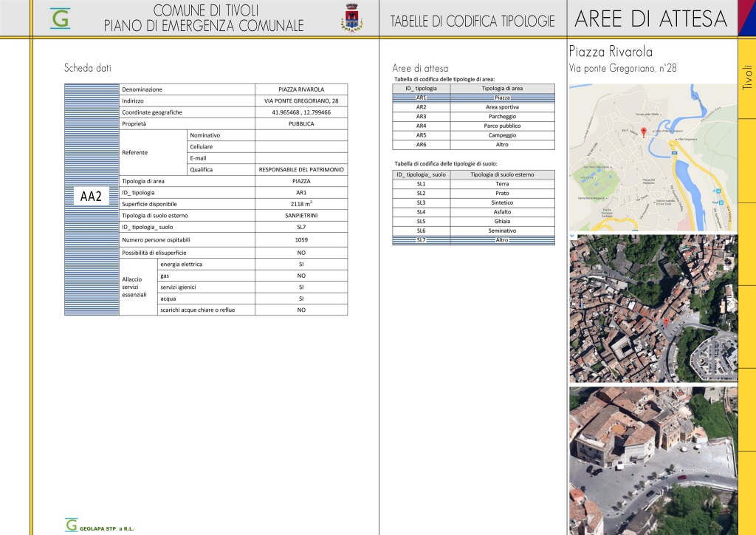Screen dimensions: 756x535
Task: Click the "Area sportiva" AR2 cell
Action: pos(502,107)
